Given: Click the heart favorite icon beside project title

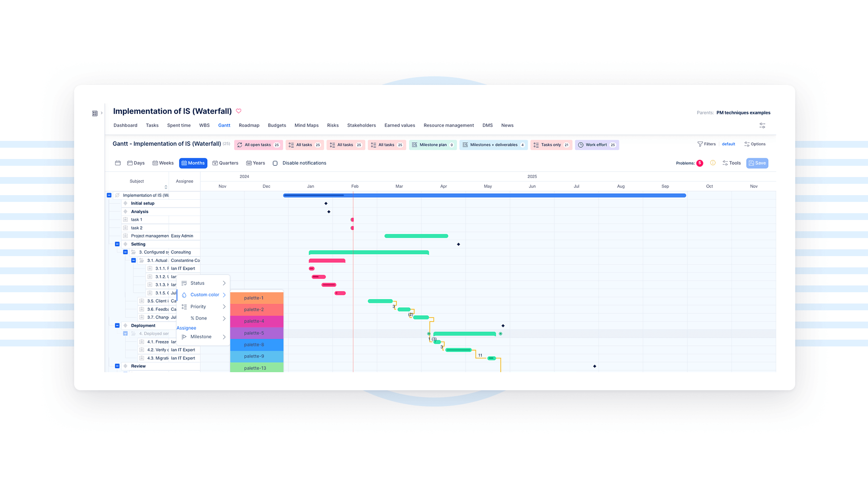Looking at the screenshot, I should coord(239,111).
